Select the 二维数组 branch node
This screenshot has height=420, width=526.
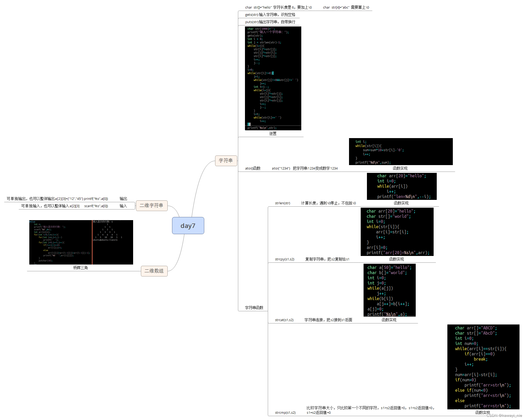pyautogui.click(x=154, y=271)
